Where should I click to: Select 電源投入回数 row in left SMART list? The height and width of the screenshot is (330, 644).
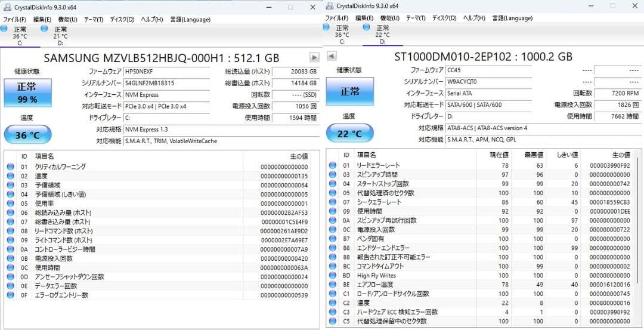[157, 258]
